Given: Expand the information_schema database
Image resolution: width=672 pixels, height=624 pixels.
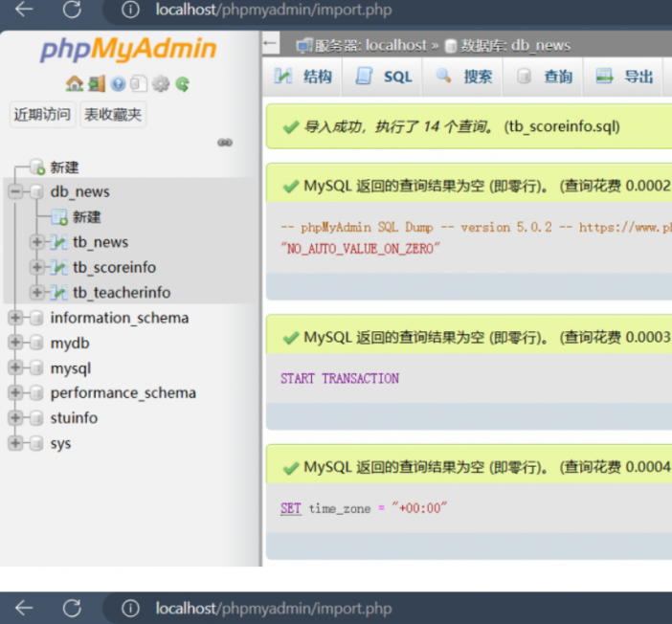Looking at the screenshot, I should pos(15,318).
